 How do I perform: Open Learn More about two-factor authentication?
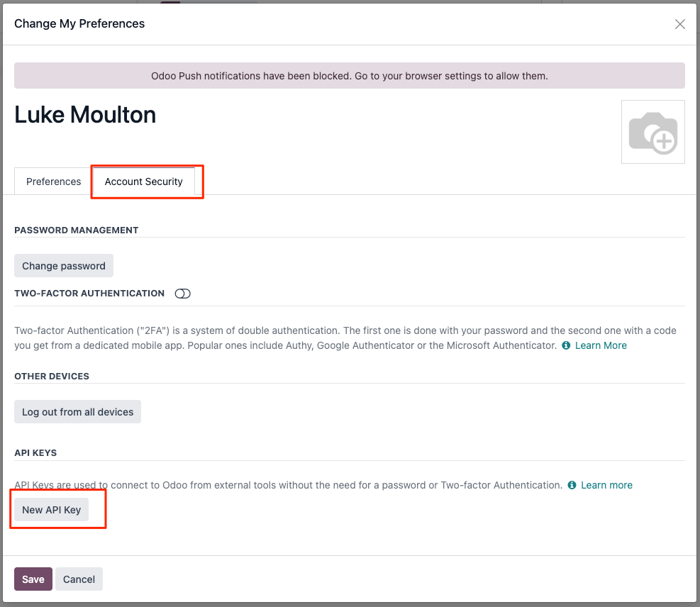(600, 345)
